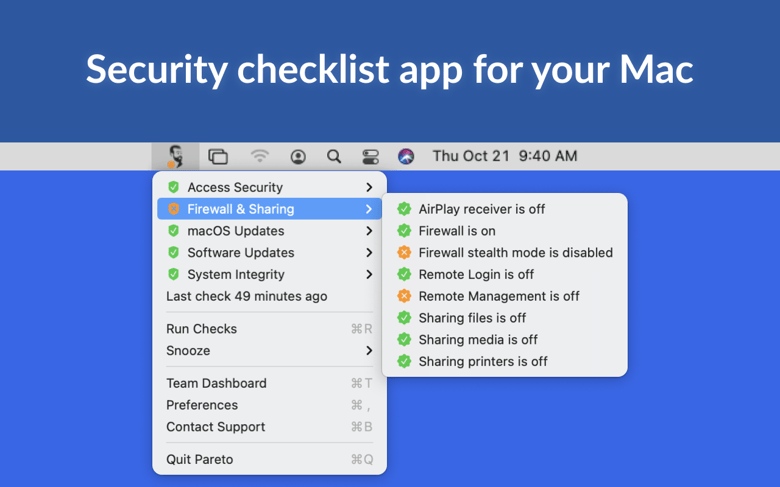The width and height of the screenshot is (780, 487).
Task: Click the user account icon in menu bar
Action: click(x=298, y=157)
